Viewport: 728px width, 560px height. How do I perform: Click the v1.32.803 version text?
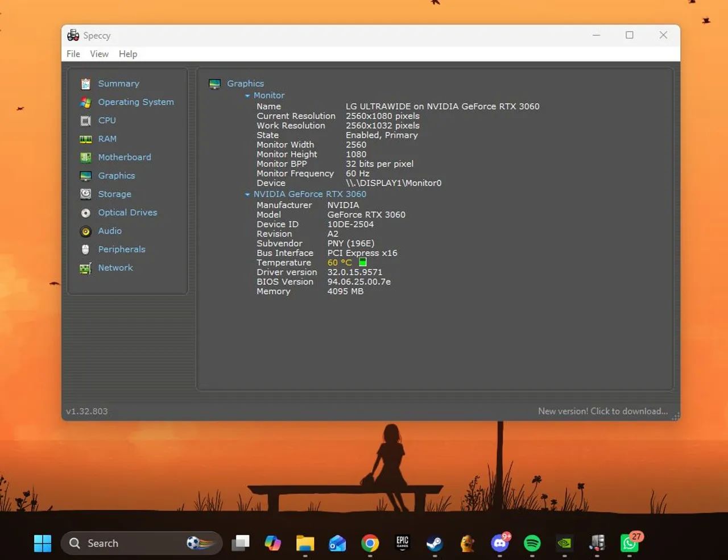(x=86, y=411)
